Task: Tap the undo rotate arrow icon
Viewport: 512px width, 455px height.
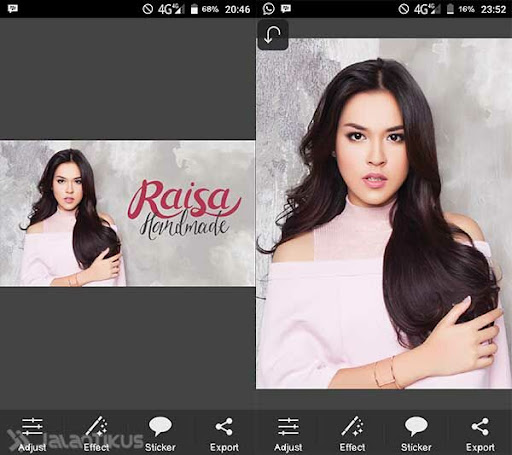Action: click(272, 35)
